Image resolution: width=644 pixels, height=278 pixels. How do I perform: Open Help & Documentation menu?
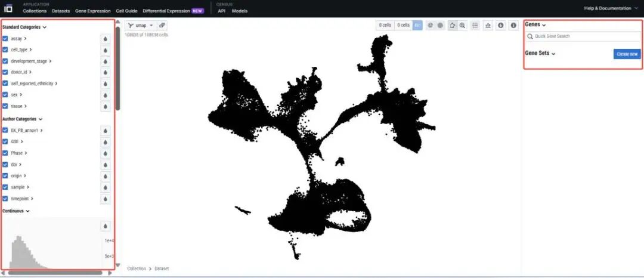click(611, 8)
